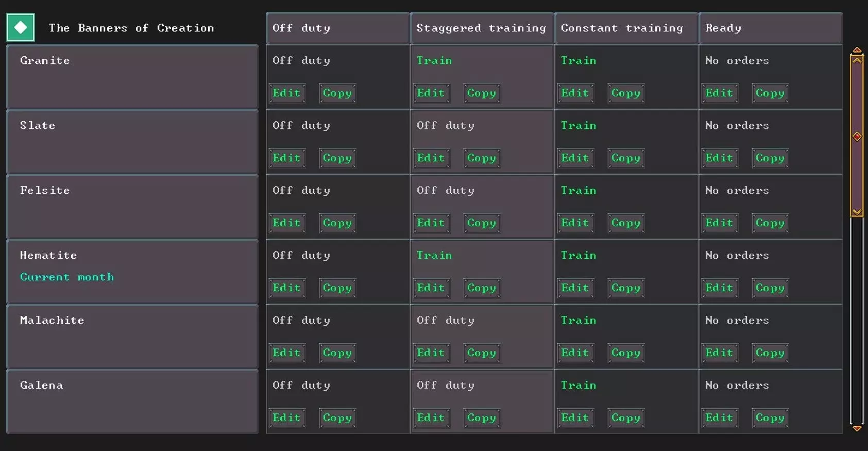Copy Hematite's Off duty orders
This screenshot has height=451, width=868.
click(337, 288)
